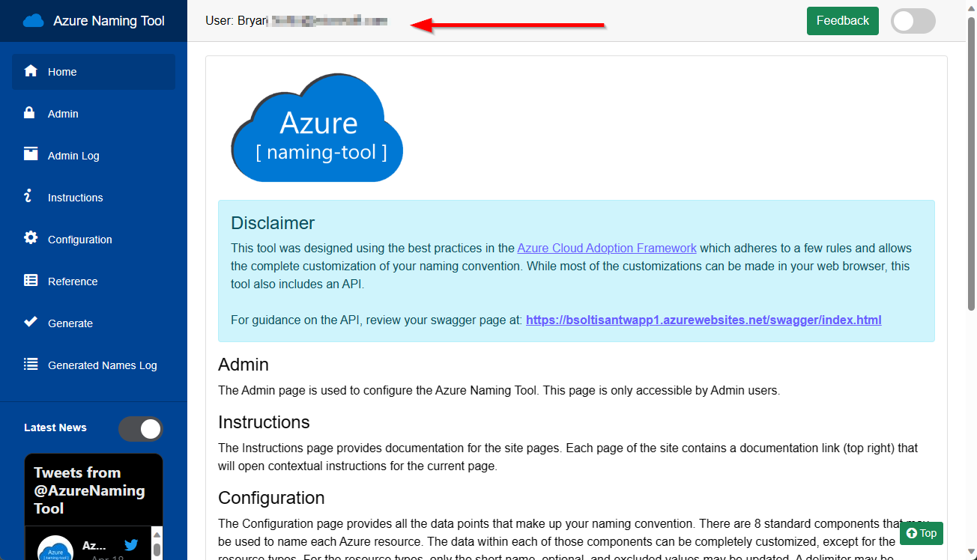Go to Generated Names Log page
This screenshot has width=977, height=560.
click(x=102, y=365)
